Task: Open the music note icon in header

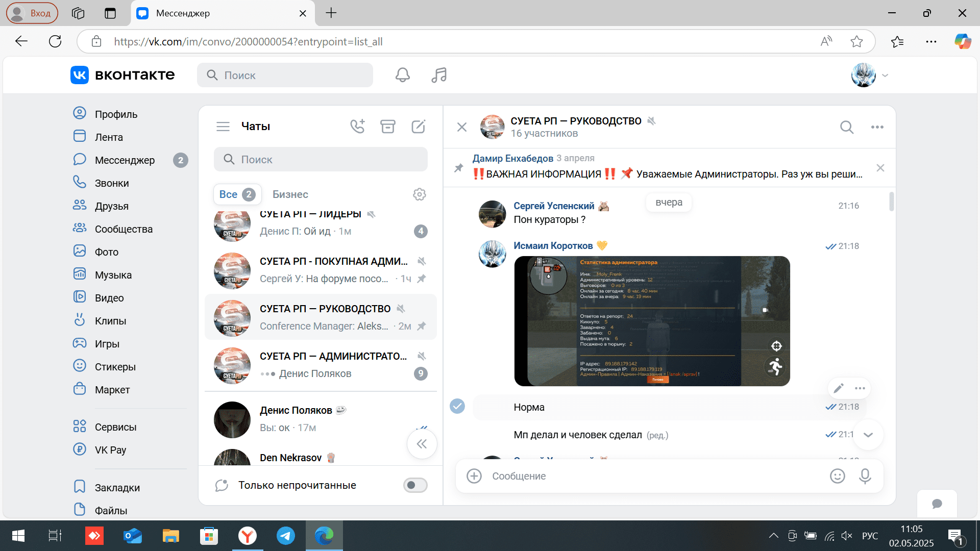Action: tap(438, 75)
